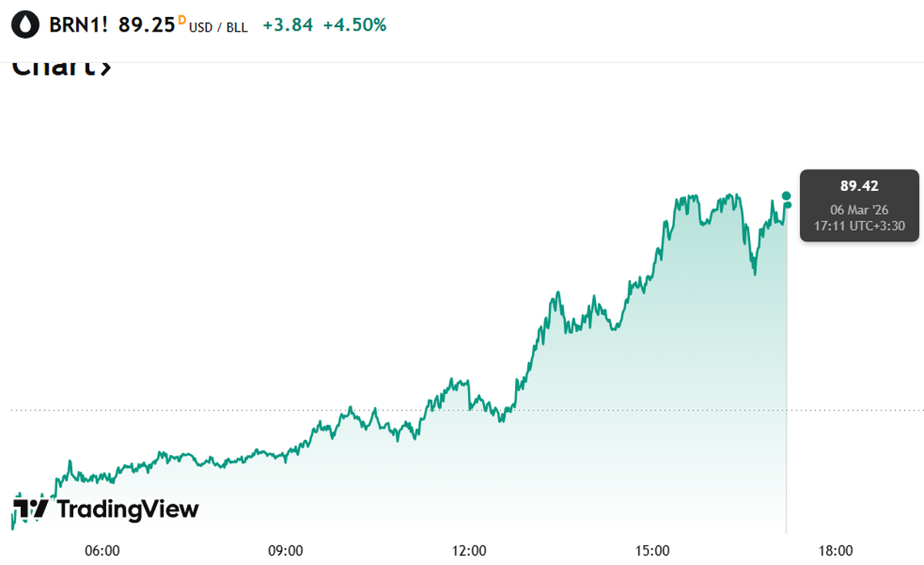Click the orange delayed-data D indicator
The height and width of the screenshot is (565, 924).
click(x=182, y=20)
